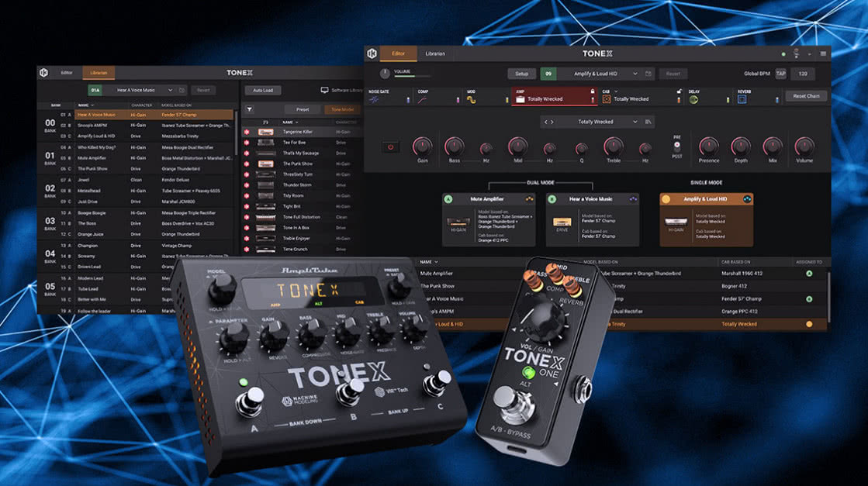Click the slot B badge on Hear a Voice Music card
Viewport: 868px width, 486px height.
(x=552, y=199)
